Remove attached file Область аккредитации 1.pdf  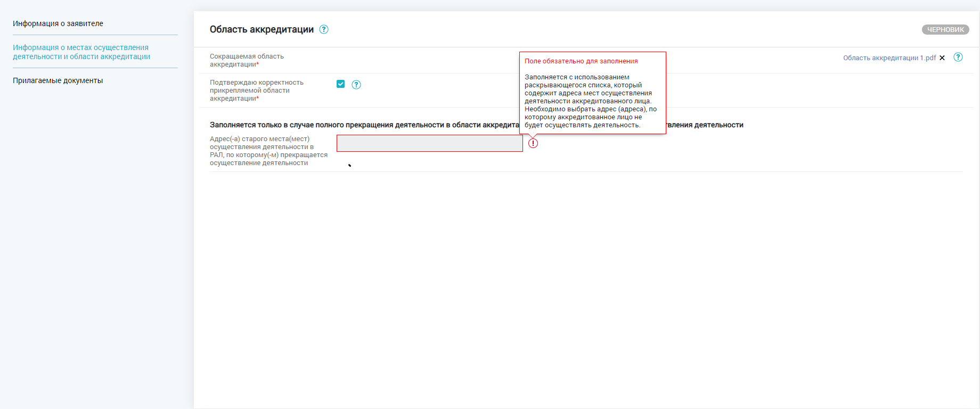[x=942, y=58]
